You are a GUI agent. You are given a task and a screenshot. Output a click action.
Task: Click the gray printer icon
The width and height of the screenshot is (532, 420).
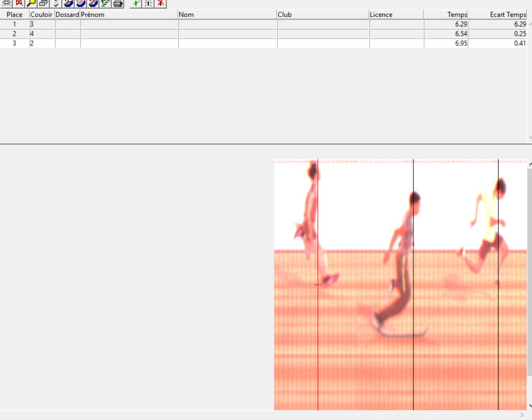click(118, 4)
